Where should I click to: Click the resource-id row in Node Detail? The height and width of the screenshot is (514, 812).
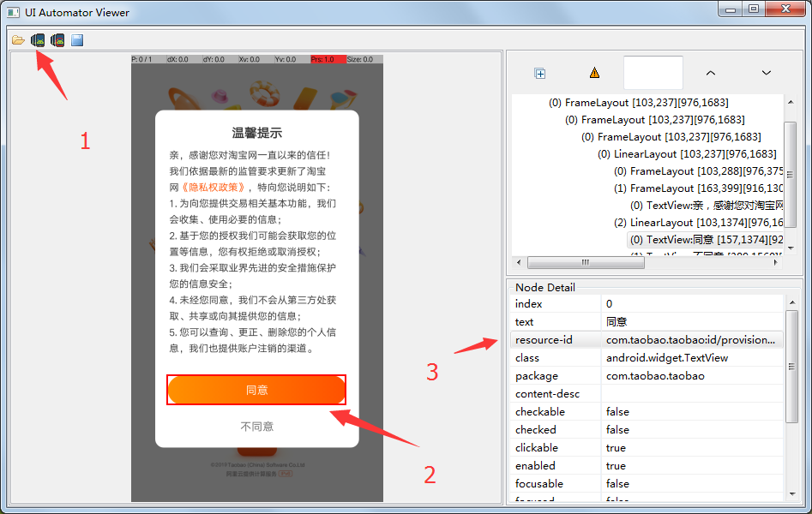647,339
